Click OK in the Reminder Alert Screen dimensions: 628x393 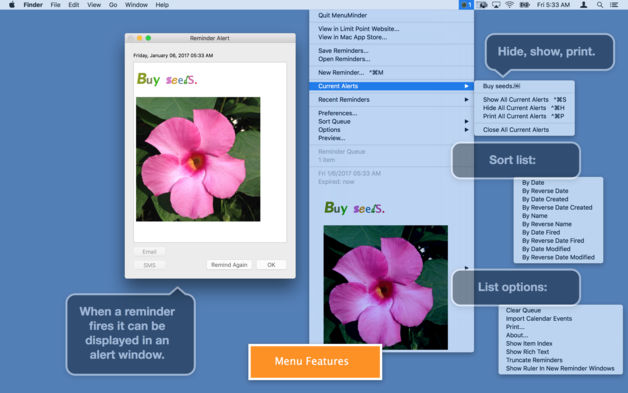click(x=271, y=265)
